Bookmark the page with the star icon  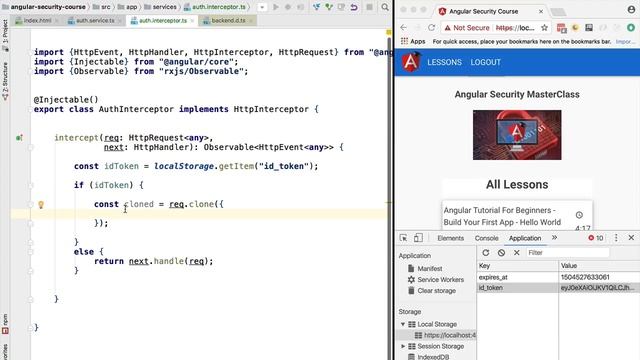(x=544, y=28)
